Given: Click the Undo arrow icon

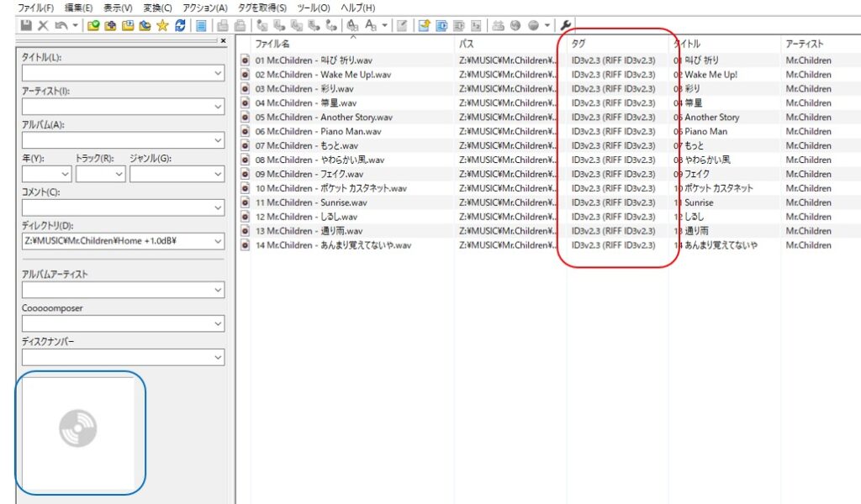Looking at the screenshot, I should [x=61, y=25].
